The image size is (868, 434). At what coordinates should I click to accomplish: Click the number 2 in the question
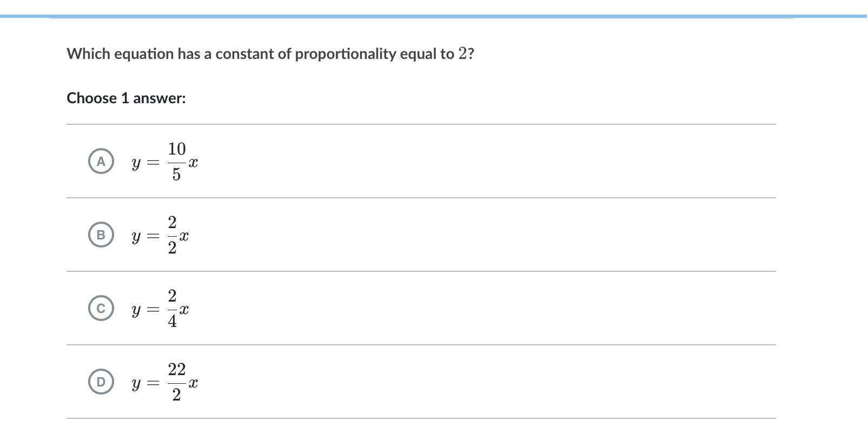[462, 54]
